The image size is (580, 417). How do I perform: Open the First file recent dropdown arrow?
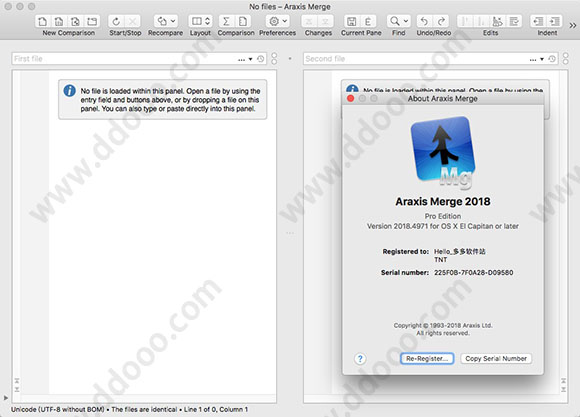click(250, 59)
